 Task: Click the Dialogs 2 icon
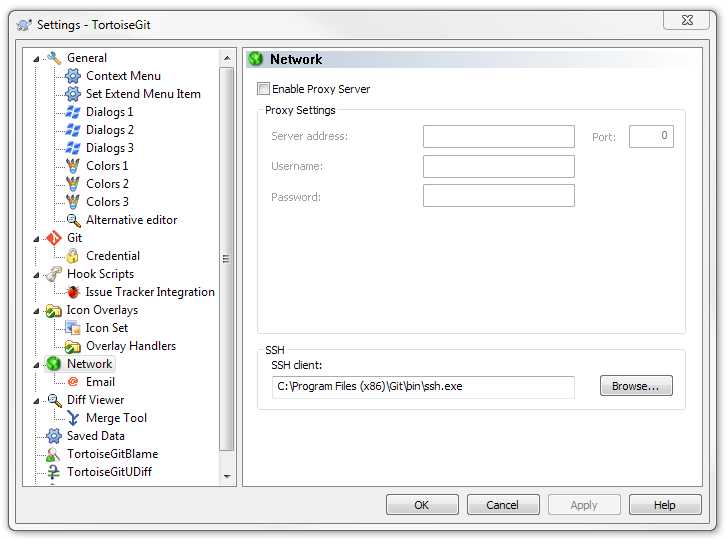pos(73,130)
